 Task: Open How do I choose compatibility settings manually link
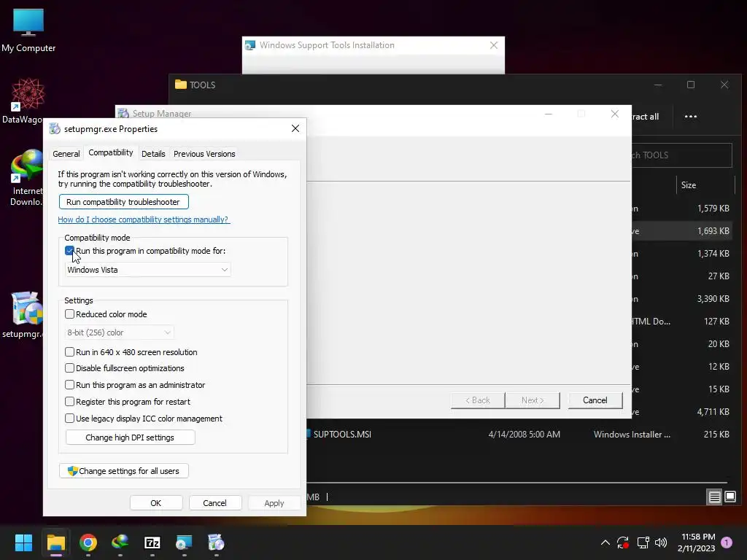[x=144, y=219]
